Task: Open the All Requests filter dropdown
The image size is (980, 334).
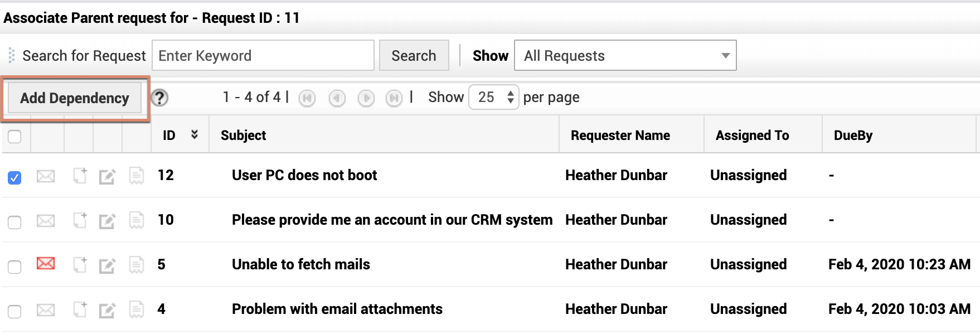Action: [625, 55]
